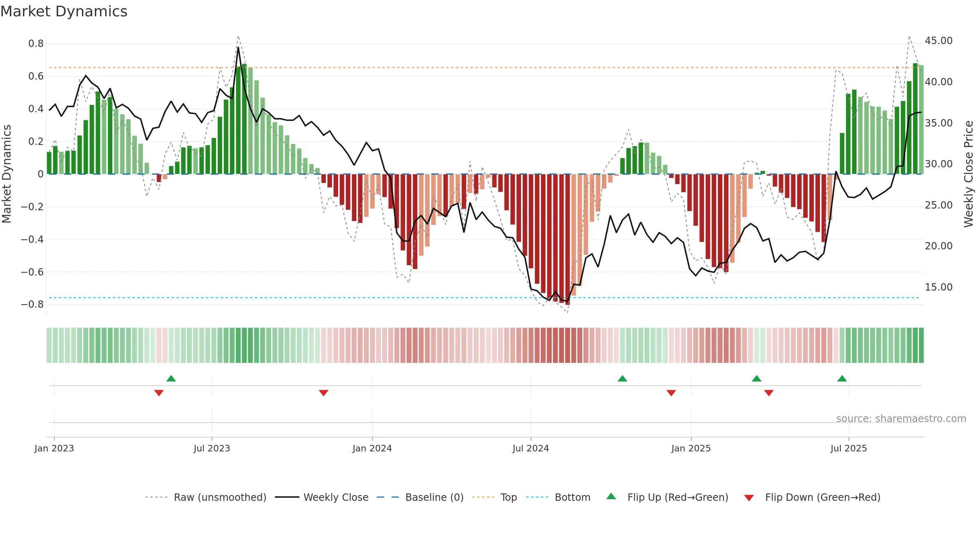Select the 0.4 left axis tick label
Viewport: 980px width, 551px height.
pyautogui.click(x=36, y=109)
